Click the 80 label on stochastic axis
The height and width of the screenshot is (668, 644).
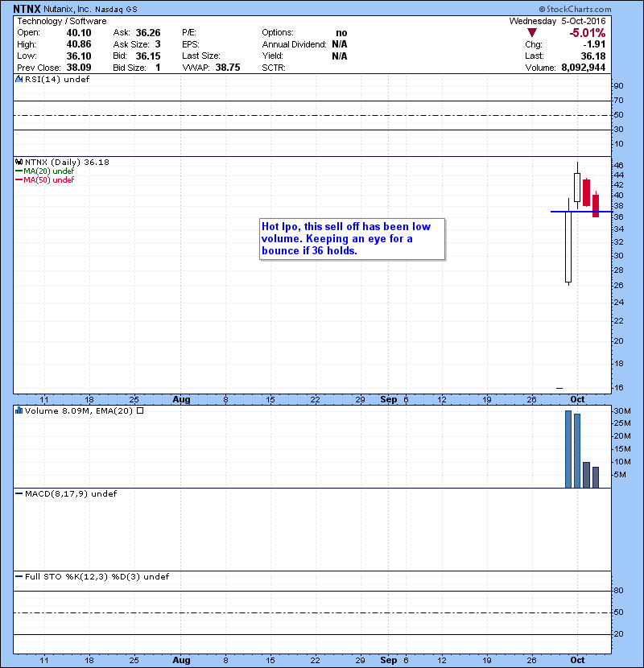(618, 591)
